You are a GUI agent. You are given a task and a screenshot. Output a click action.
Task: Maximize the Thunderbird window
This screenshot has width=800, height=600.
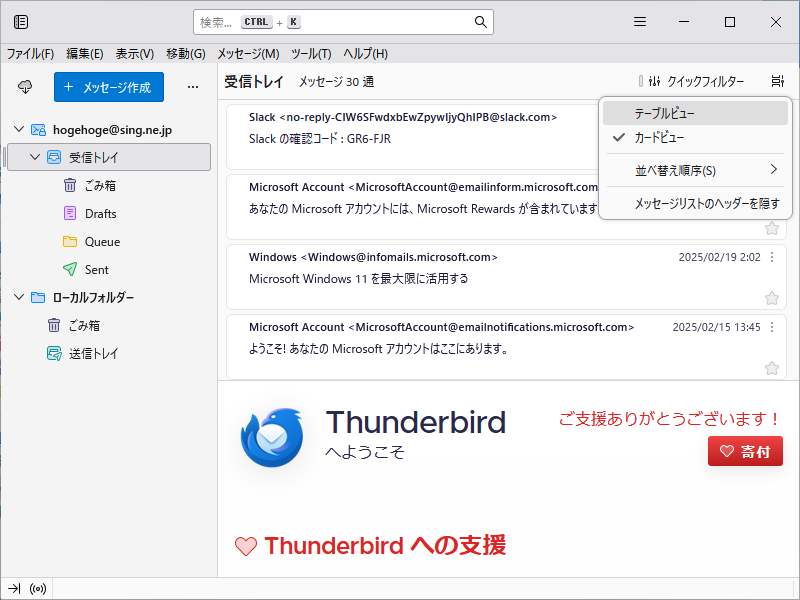point(730,22)
